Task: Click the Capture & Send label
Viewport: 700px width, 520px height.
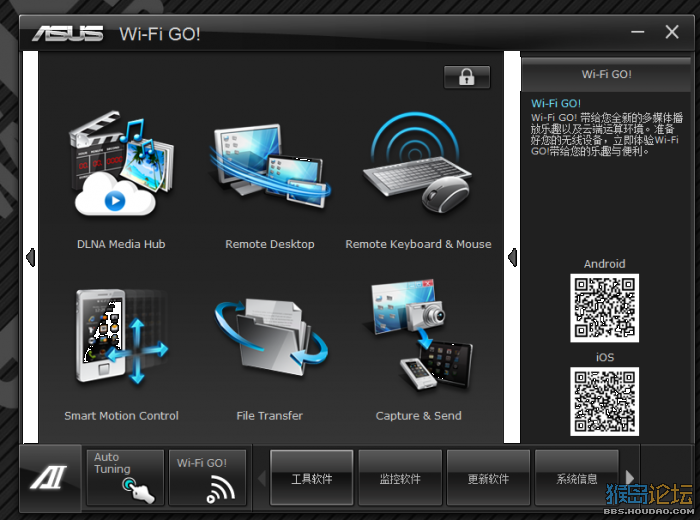Action: point(419,416)
